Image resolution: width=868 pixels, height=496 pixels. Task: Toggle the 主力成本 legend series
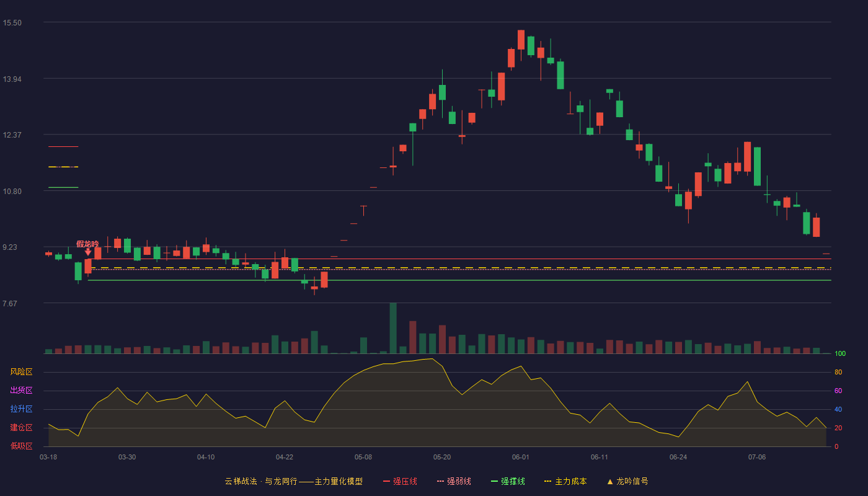pyautogui.click(x=565, y=481)
